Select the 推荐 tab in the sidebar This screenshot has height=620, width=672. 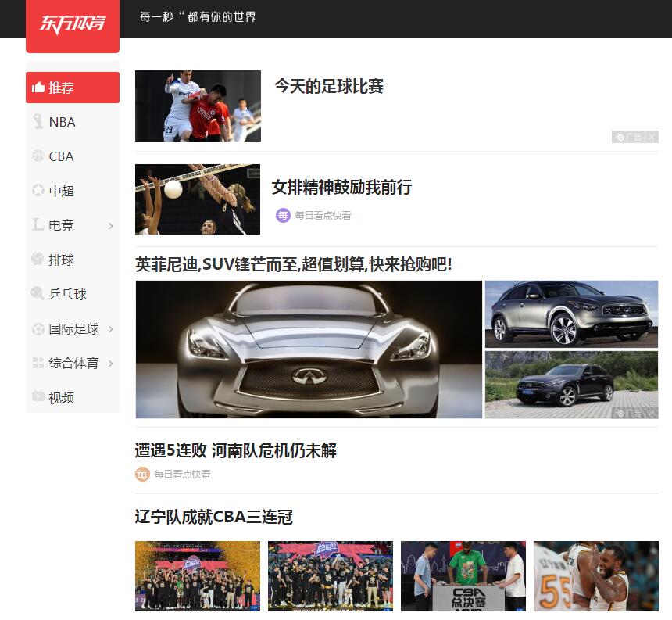pyautogui.click(x=73, y=88)
